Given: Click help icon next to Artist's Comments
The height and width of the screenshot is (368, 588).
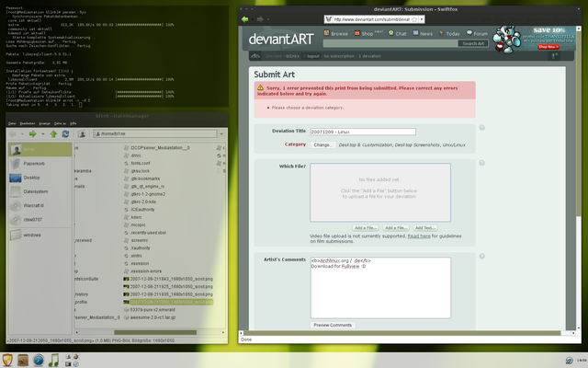Looking at the screenshot, I should tap(481, 256).
